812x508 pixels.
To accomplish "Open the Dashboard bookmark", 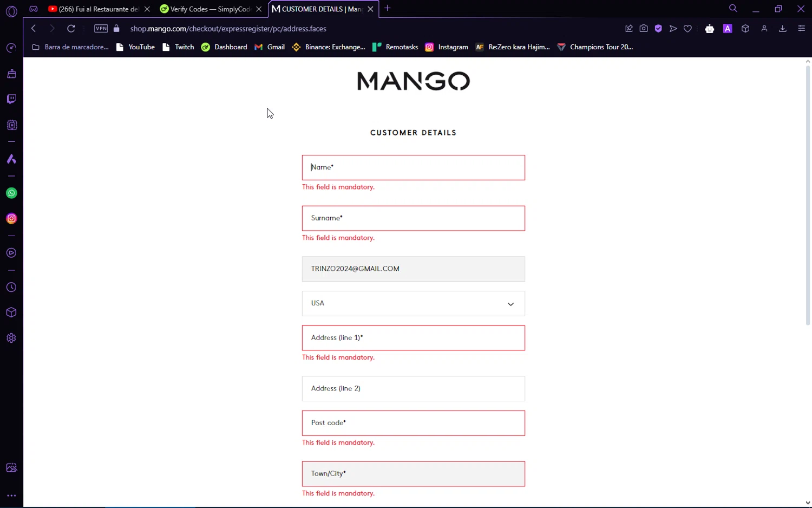I will click(224, 47).
